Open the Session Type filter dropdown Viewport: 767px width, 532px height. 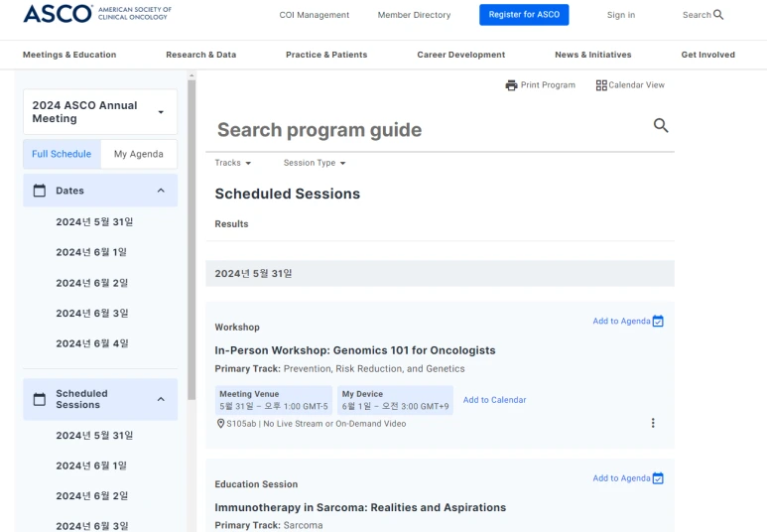[x=315, y=163]
